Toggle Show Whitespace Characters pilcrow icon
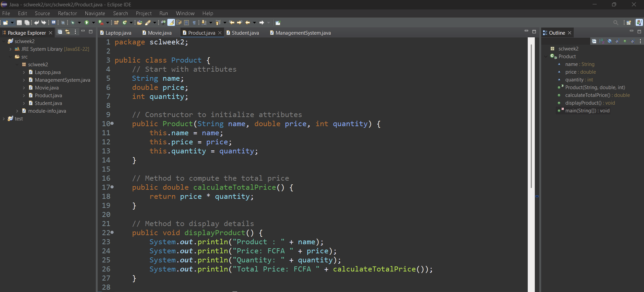 click(x=194, y=23)
